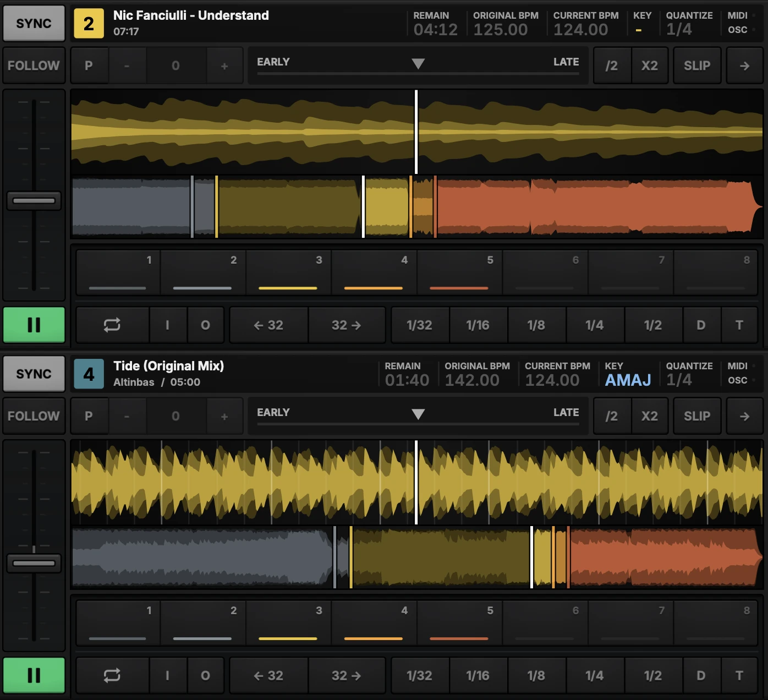Open the KEY selector on deck 2
768x700 pixels.
(642, 23)
